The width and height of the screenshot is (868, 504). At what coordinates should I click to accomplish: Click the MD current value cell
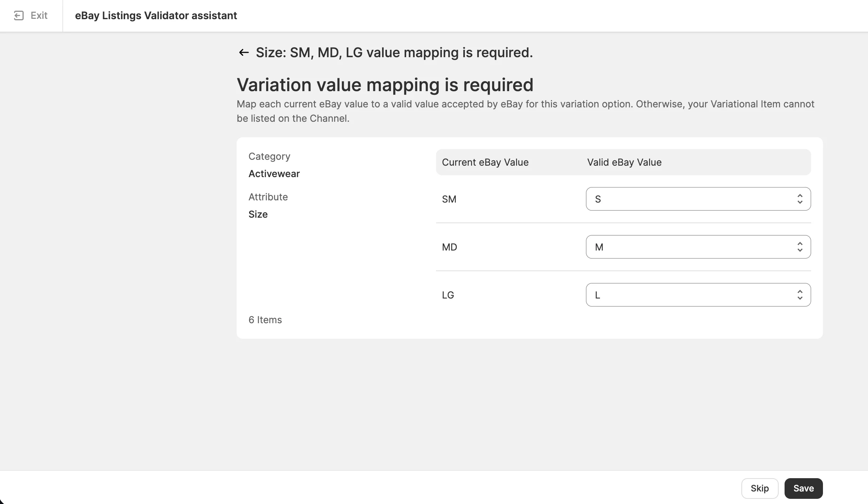[449, 247]
